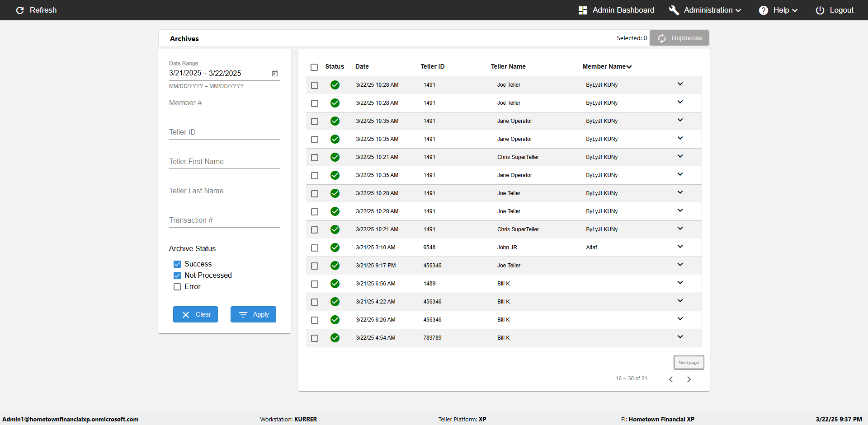Click the Logout power icon

(x=820, y=10)
